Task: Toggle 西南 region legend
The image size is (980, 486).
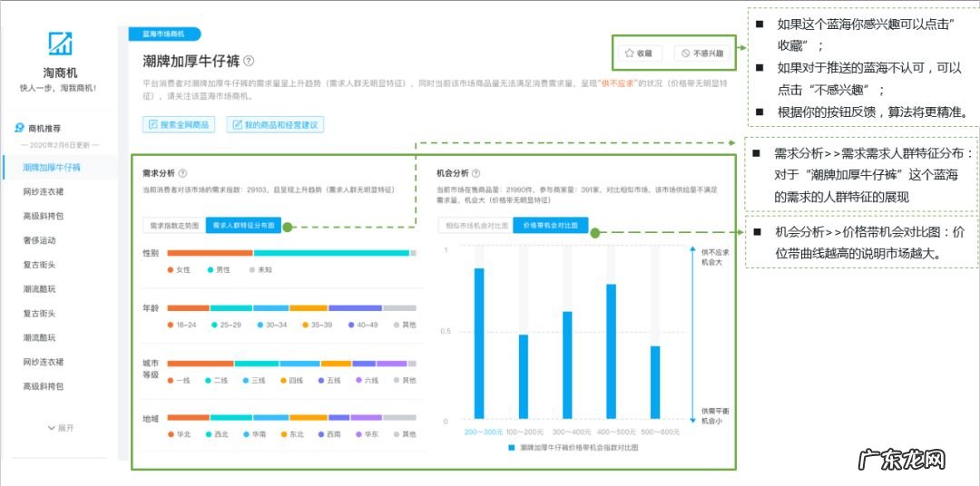Action: 330,434
